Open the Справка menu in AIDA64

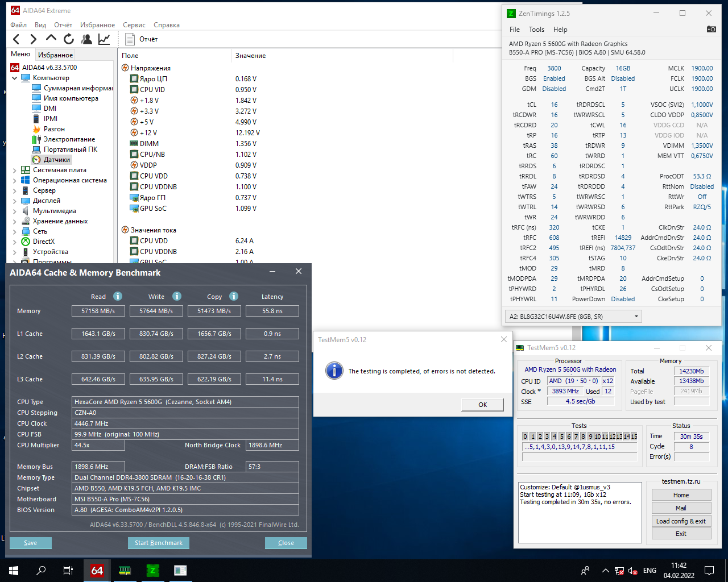click(167, 25)
